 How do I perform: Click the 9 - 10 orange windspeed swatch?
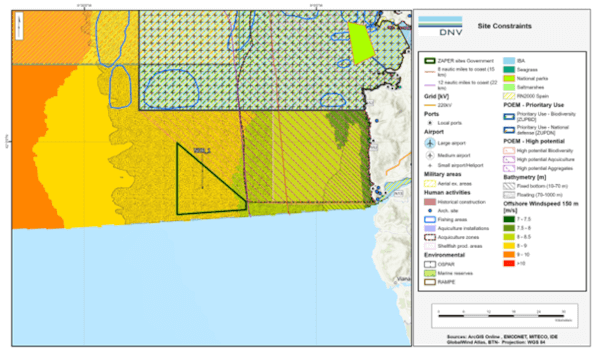click(x=509, y=254)
